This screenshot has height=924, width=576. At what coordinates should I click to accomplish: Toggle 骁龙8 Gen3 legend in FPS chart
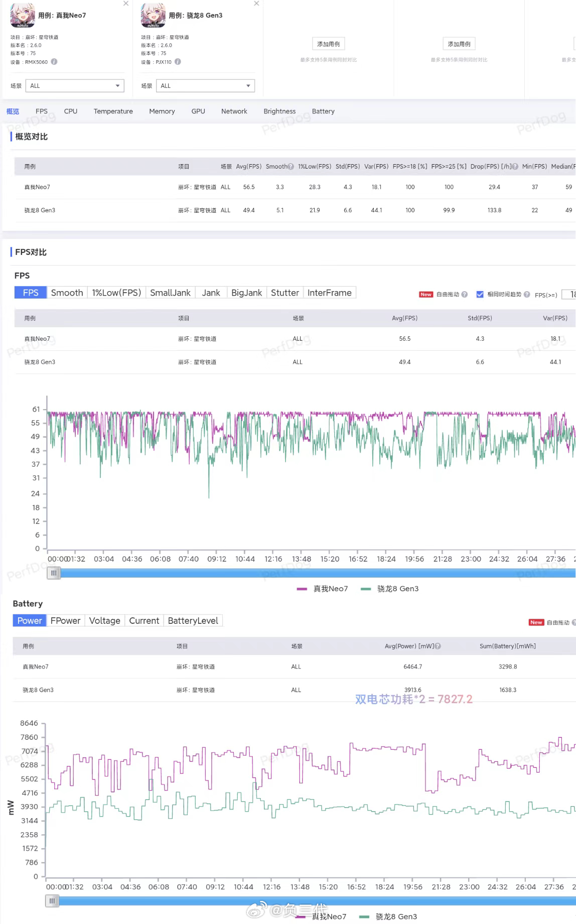(x=390, y=589)
